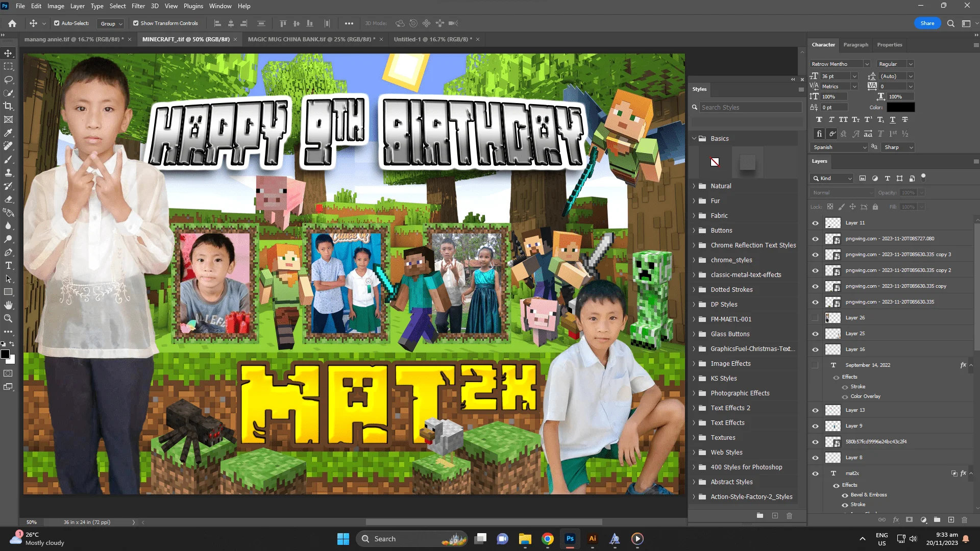Select the Crop tool
The width and height of the screenshot is (980, 551).
(x=8, y=106)
